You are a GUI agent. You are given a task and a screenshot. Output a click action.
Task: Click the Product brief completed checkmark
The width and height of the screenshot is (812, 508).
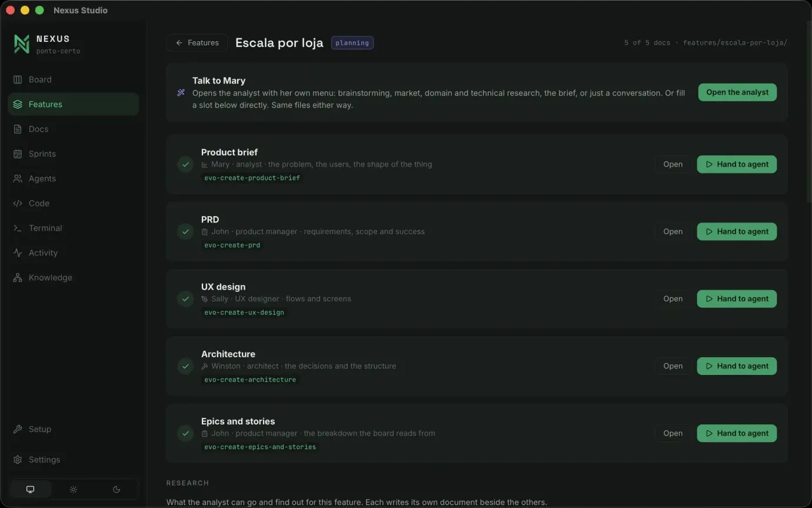[185, 164]
